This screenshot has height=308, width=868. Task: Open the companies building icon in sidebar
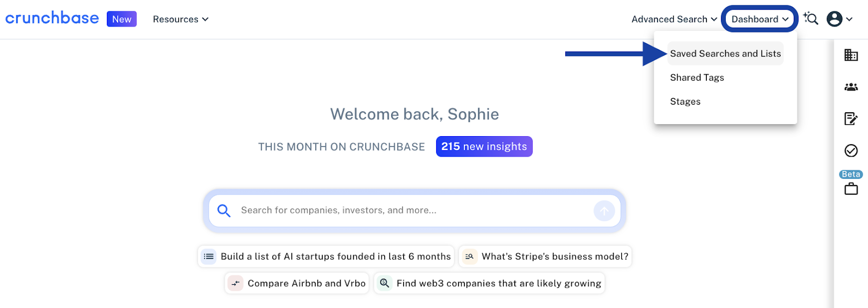pyautogui.click(x=851, y=55)
